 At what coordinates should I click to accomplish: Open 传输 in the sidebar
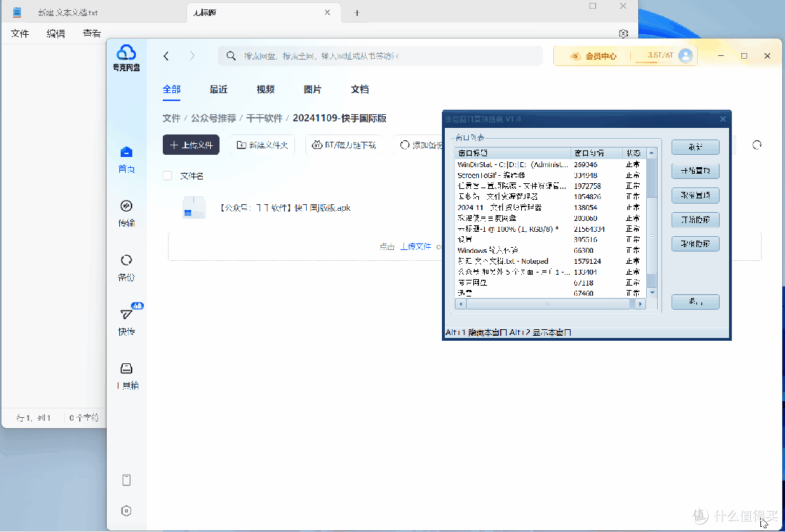[x=126, y=214]
